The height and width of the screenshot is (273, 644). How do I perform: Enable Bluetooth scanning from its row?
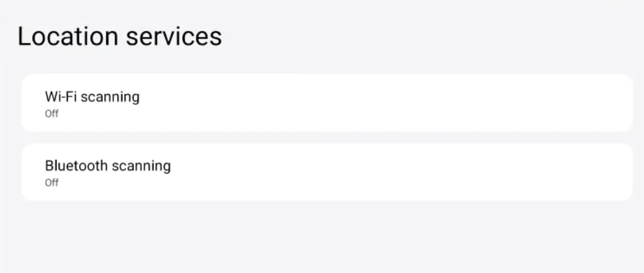click(x=326, y=172)
